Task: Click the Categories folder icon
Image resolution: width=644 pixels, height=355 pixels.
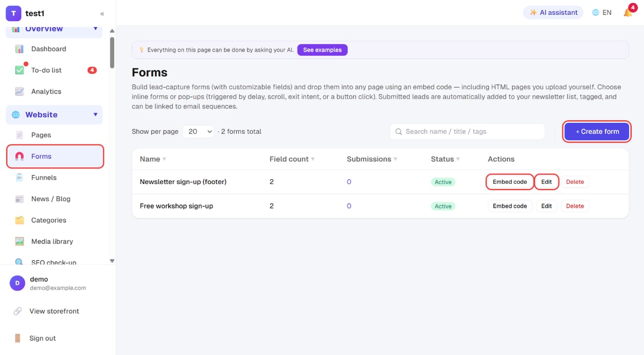Action: [x=19, y=220]
